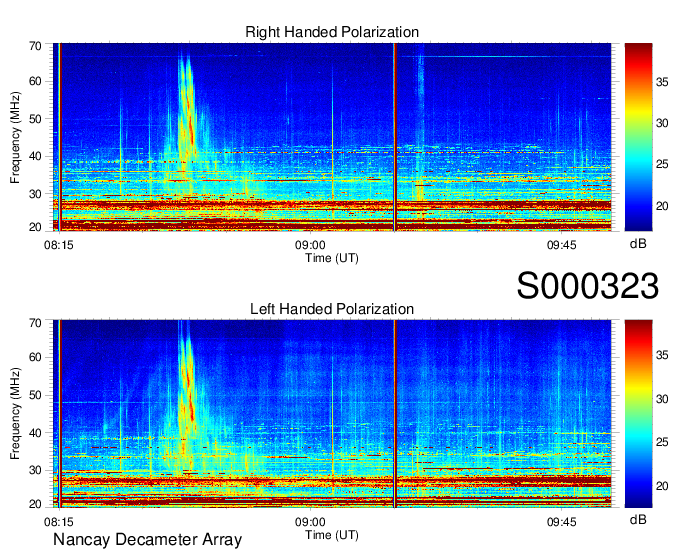Image resolution: width=680 pixels, height=552 pixels.
Task: Click the 'dB' label under top color bar
Action: click(638, 244)
